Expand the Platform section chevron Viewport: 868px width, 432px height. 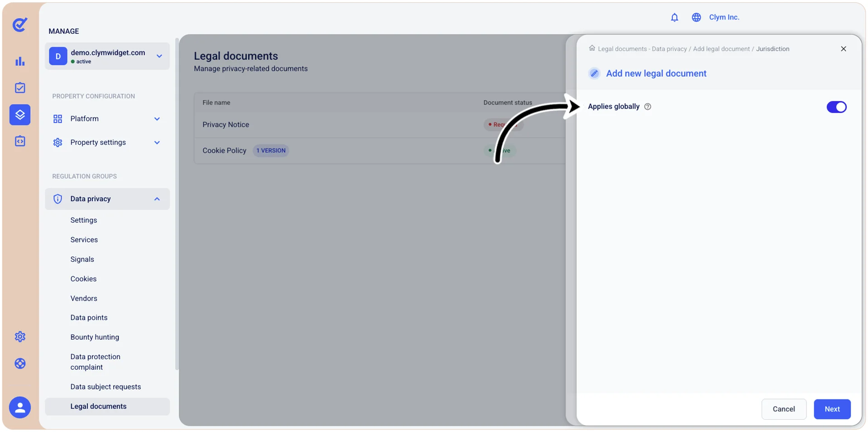(x=157, y=119)
